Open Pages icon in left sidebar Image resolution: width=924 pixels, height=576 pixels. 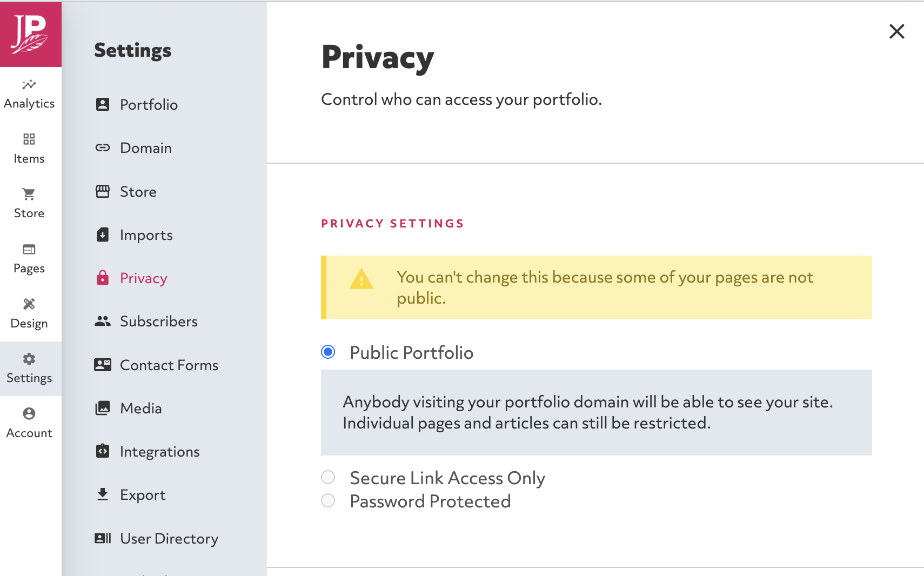(29, 249)
